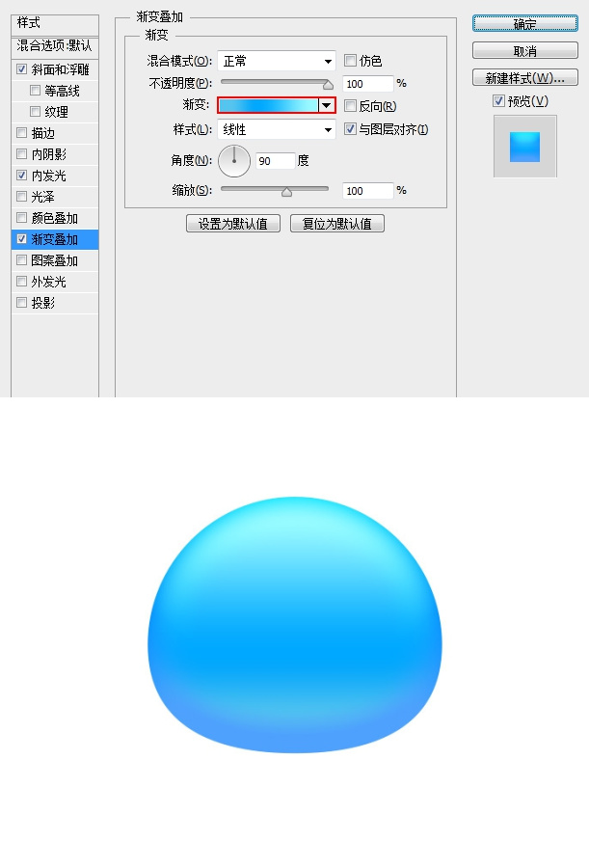Click the blue gradient bar

click(x=269, y=105)
